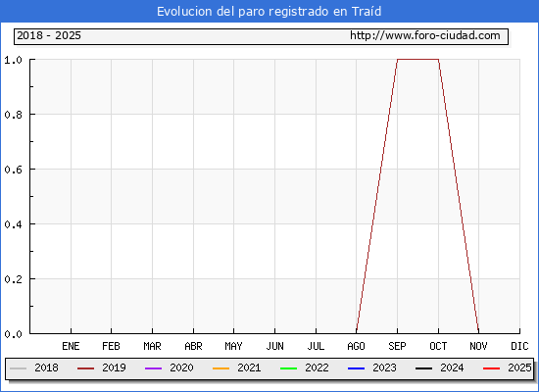539x392 pixels.
Task: Click the JUN month axis label
Action: click(275, 346)
